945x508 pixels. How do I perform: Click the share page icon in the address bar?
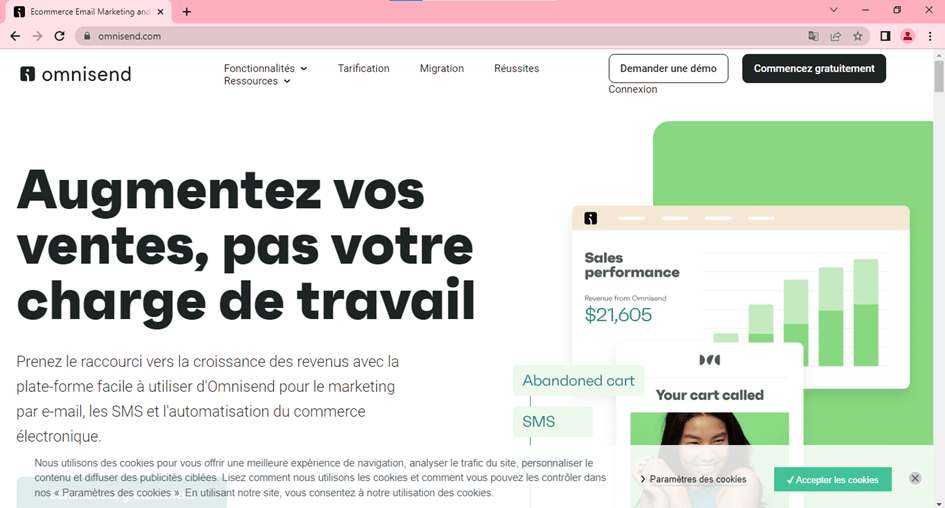(836, 36)
